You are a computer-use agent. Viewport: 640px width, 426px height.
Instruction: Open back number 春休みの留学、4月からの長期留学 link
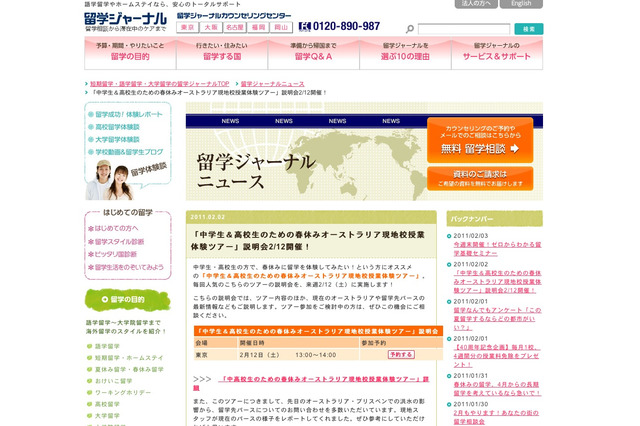point(497,389)
